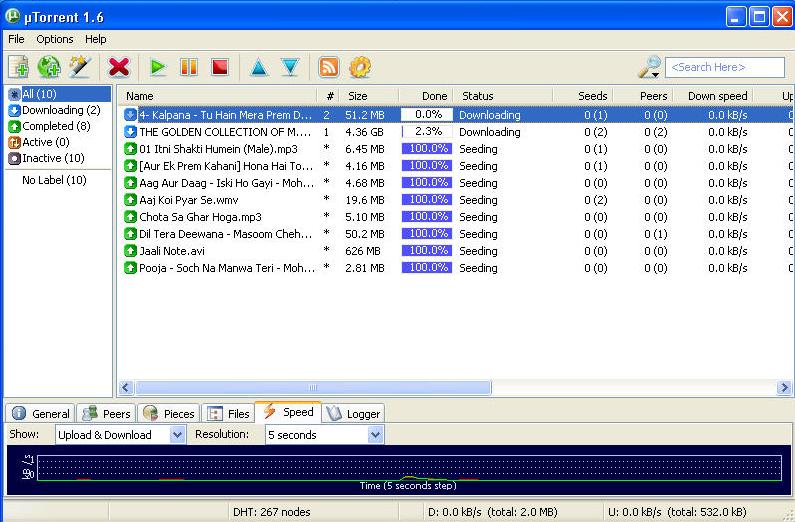Sort by the Done column header
The image size is (795, 522).
tap(426, 96)
